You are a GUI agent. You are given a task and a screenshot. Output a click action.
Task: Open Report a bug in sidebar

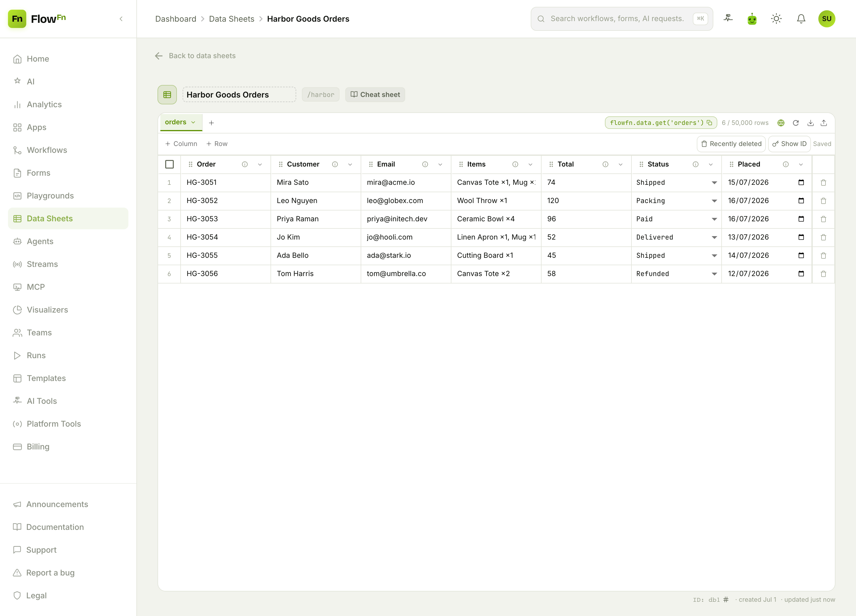[x=68, y=573]
